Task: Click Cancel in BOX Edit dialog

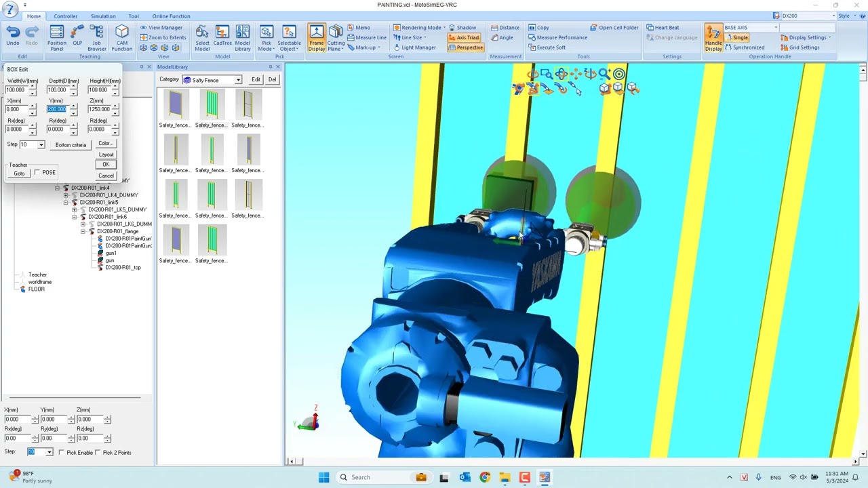Action: coord(106,176)
